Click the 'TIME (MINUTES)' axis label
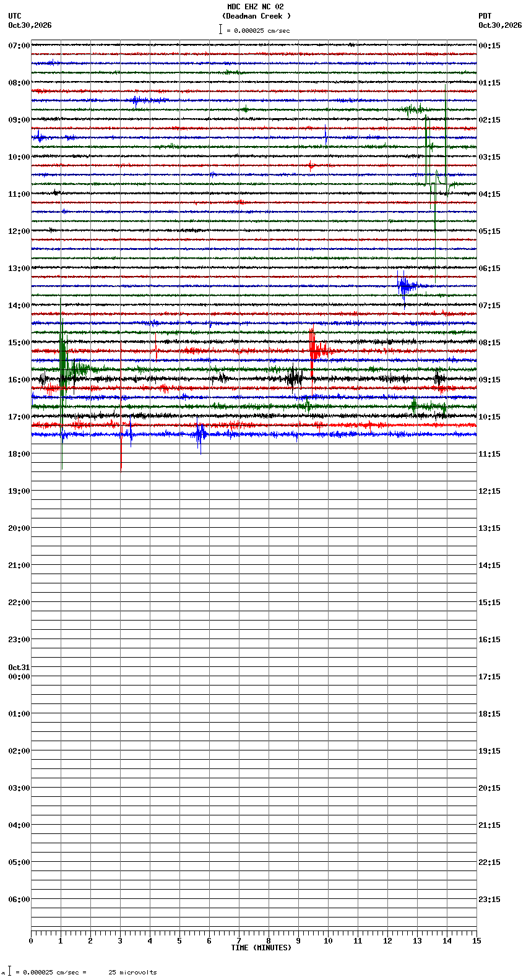The height and width of the screenshot is (980, 526). point(261,948)
